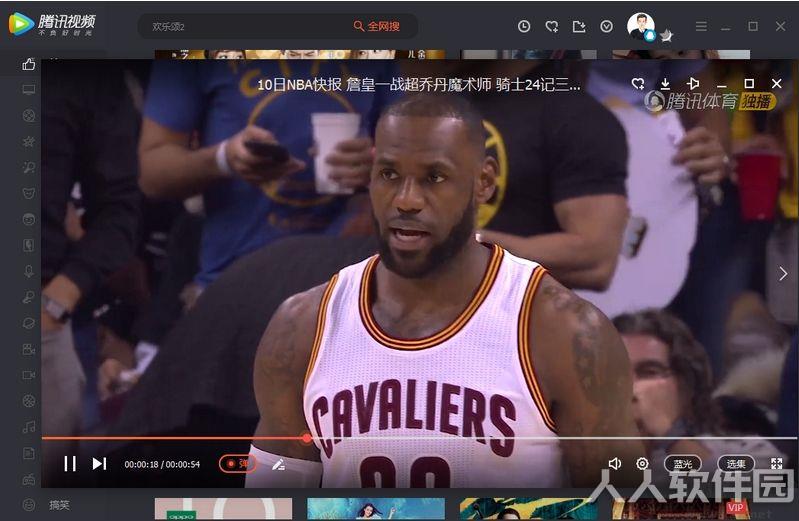The image size is (799, 521).
Task: Click the 00:00:18 / 00:00:54 time display
Action: (x=162, y=464)
